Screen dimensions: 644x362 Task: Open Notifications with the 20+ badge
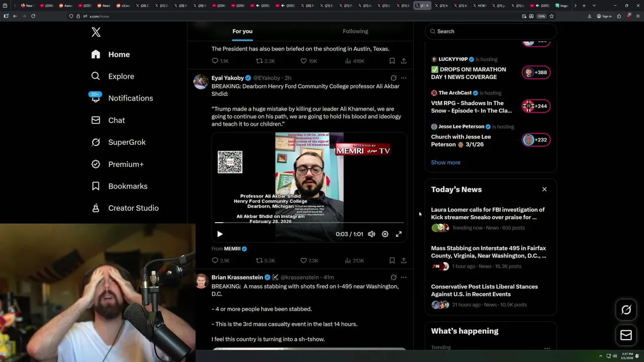(122, 98)
